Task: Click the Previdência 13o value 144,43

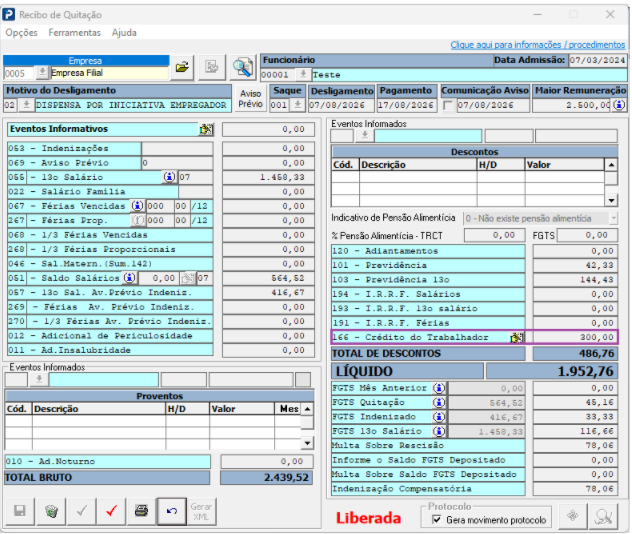Action: click(x=575, y=280)
